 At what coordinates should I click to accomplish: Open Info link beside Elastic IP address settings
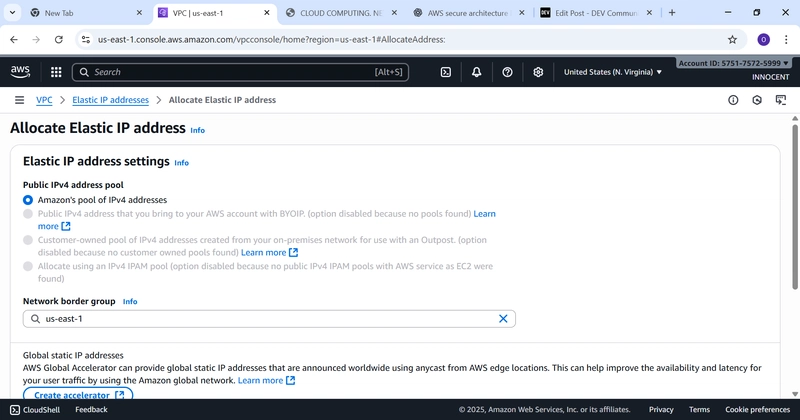(x=181, y=163)
